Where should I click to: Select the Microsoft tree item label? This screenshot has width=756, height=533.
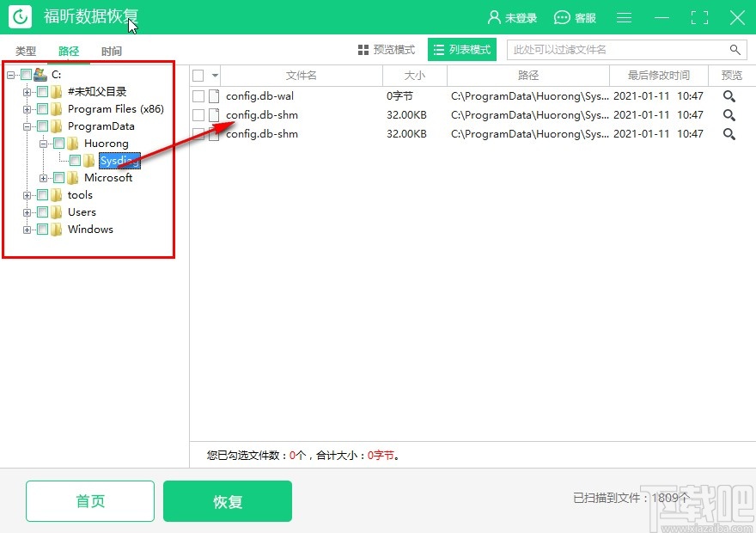pyautogui.click(x=108, y=177)
